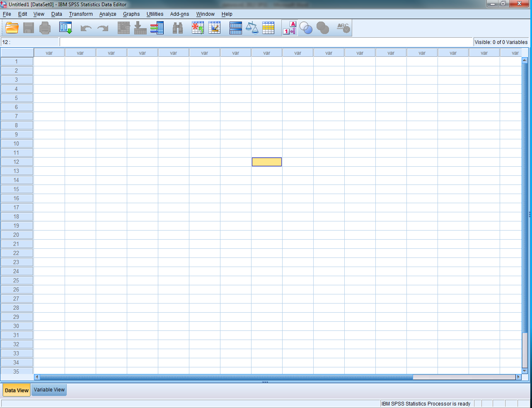The image size is (532, 408).
Task: Click the cell editor input bar
Action: pos(266,42)
